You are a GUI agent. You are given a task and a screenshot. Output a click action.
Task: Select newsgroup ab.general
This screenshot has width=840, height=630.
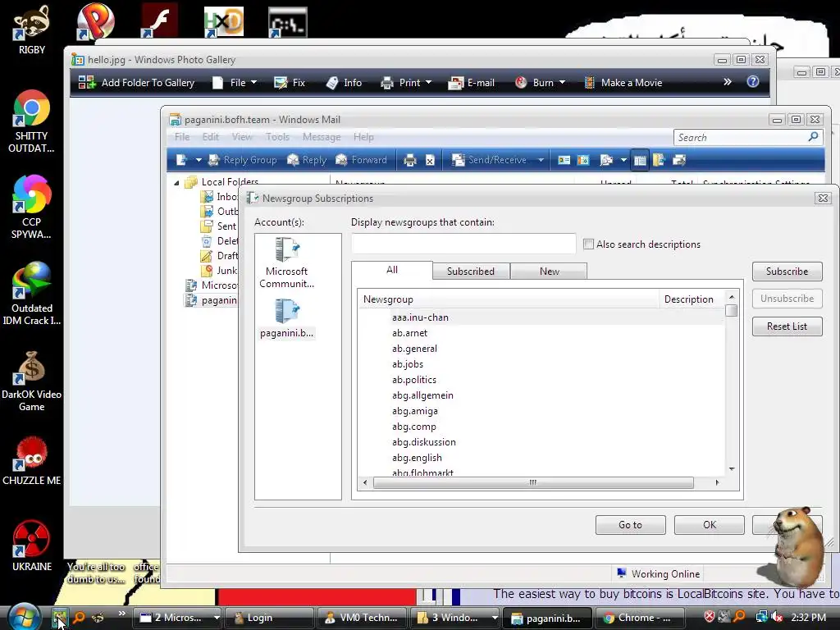pos(414,348)
